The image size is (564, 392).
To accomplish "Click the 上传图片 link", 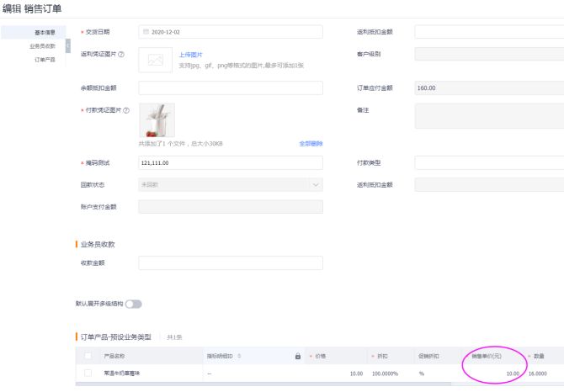I will (x=190, y=54).
